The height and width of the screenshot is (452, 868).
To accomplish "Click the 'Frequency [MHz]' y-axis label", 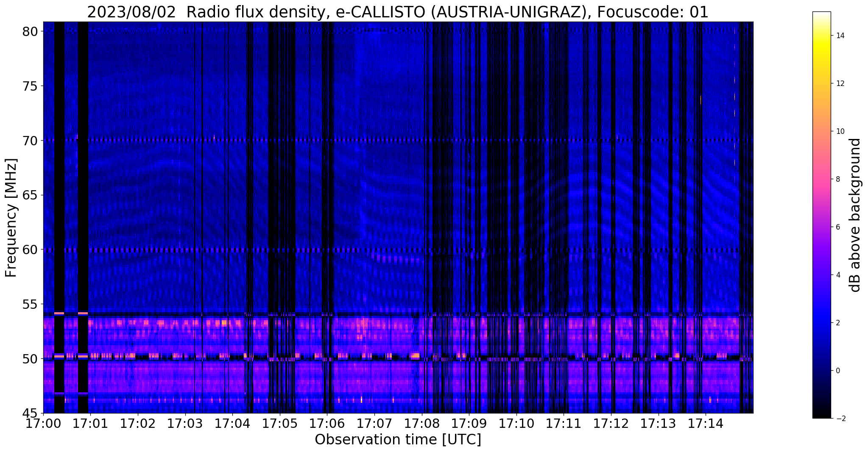I will [x=11, y=218].
